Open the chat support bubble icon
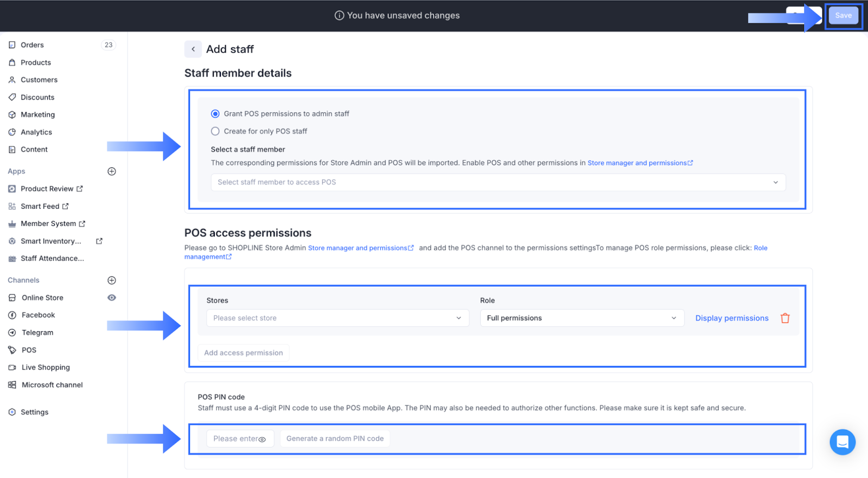The width and height of the screenshot is (868, 478). [x=842, y=442]
